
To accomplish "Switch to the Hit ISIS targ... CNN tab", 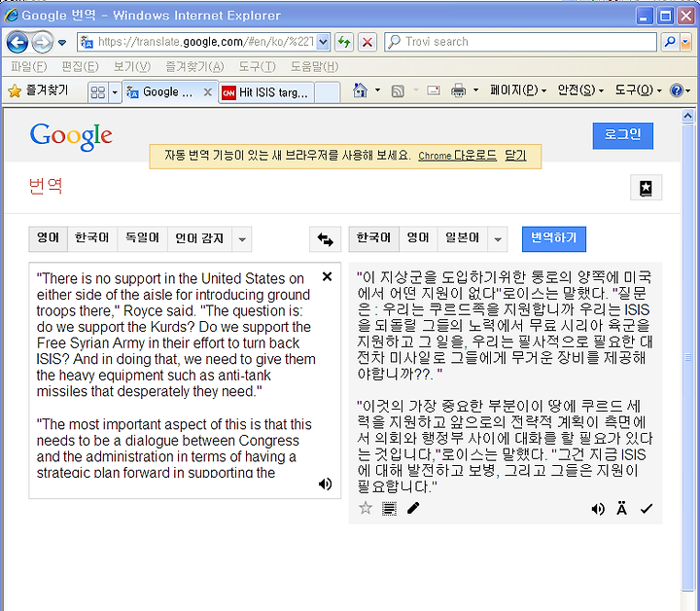I will (x=265, y=92).
